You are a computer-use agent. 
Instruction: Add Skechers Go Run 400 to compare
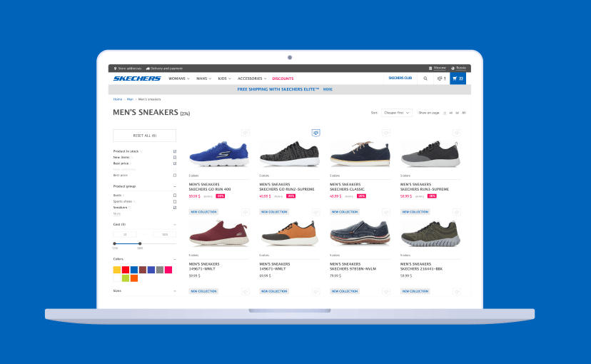point(246,133)
